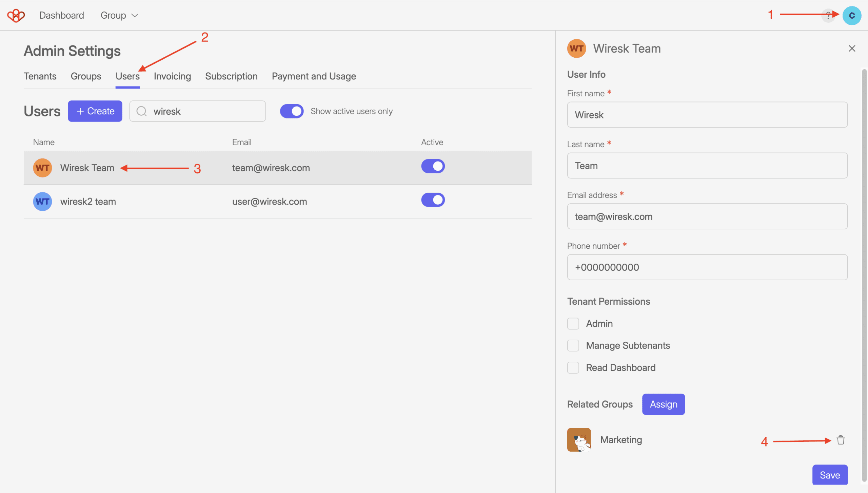Image resolution: width=868 pixels, height=493 pixels.
Task: Check the Read Dashboard checkbox
Action: point(573,368)
